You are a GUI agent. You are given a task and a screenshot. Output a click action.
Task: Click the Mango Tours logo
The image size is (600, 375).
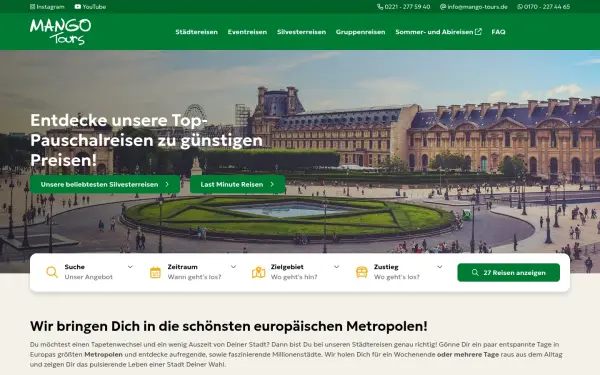point(60,31)
